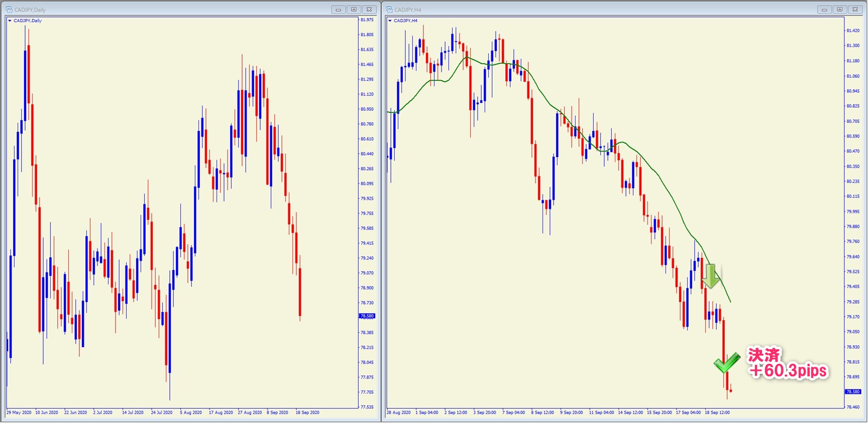This screenshot has height=423, width=868.
Task: Click the 8 Sep 2020 date label
Action: click(278, 412)
